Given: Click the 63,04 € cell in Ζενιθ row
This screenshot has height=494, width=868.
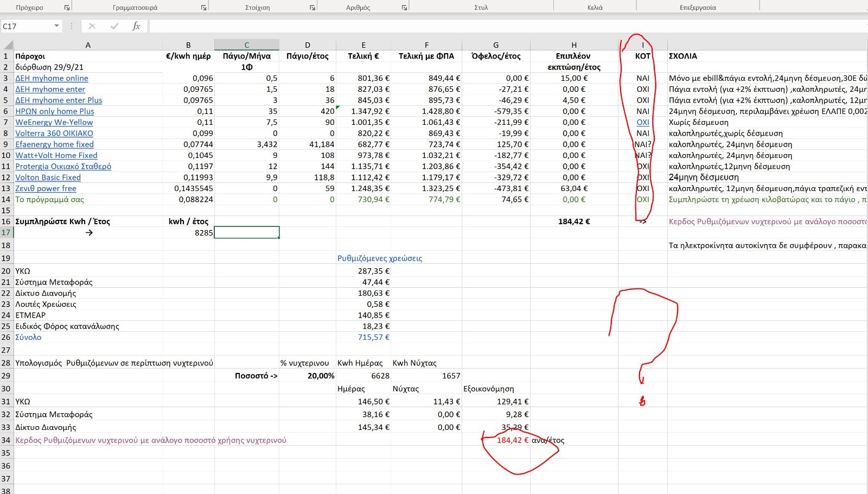Looking at the screenshot, I should click(574, 188).
